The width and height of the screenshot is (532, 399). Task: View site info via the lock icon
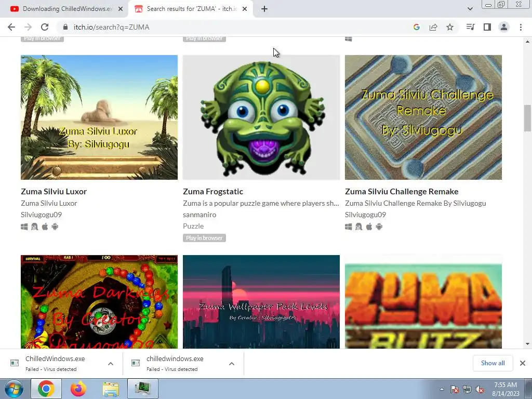click(65, 27)
